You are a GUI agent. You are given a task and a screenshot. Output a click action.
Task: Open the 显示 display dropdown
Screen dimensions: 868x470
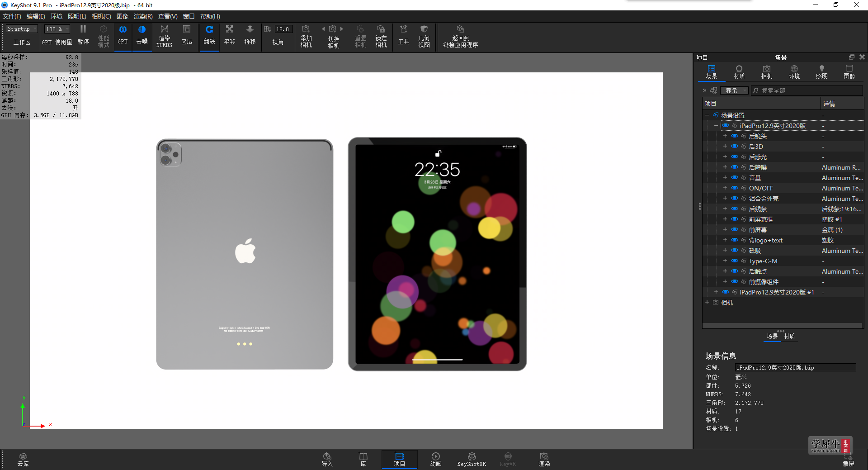coord(734,91)
